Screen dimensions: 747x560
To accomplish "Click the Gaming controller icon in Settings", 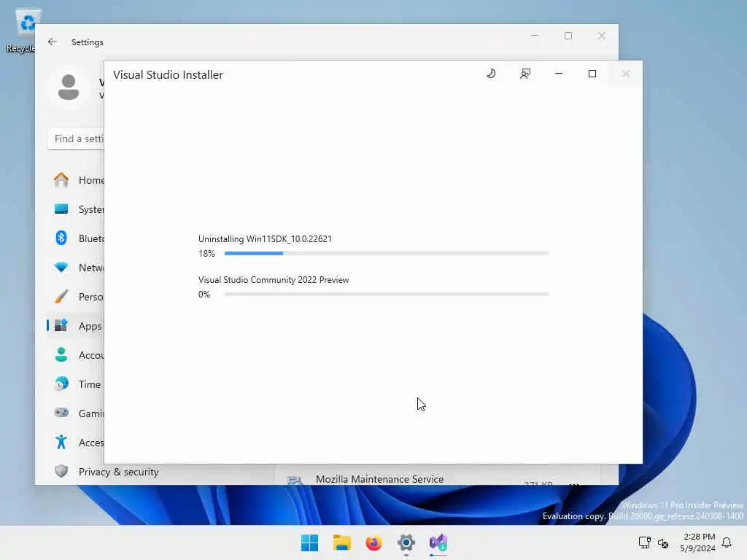I will coord(61,413).
